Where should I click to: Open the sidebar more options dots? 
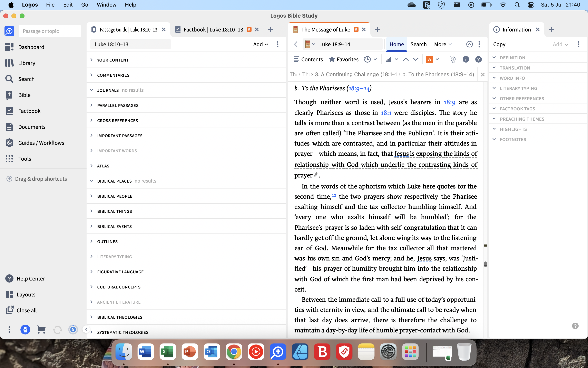[x=9, y=330]
